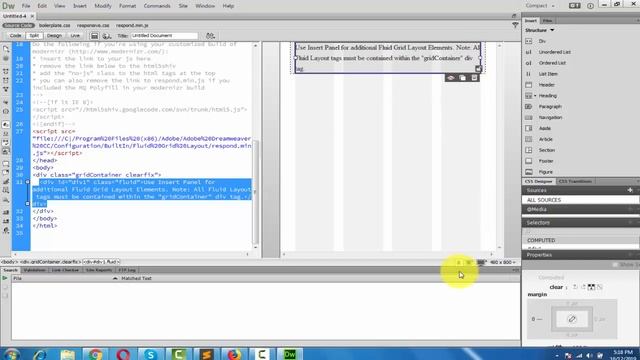This screenshot has height=360, width=640.
Task: Toggle the Show Set checkbox in Properties
Action: 615,265
